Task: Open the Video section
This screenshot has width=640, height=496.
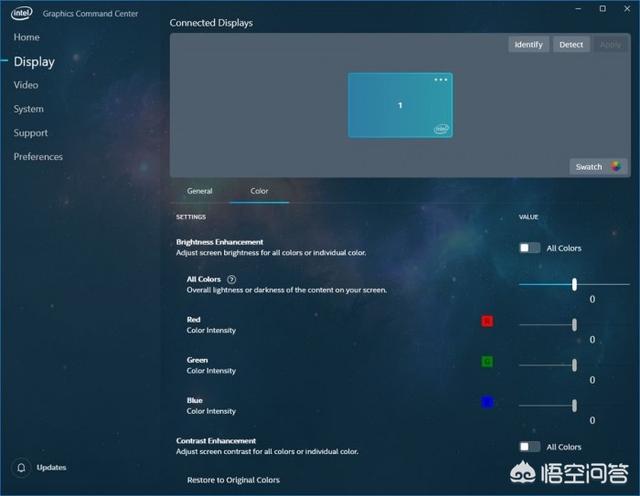Action: click(x=26, y=85)
